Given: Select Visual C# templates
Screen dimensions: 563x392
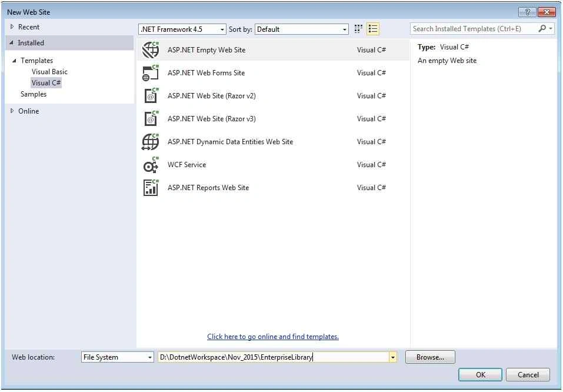Looking at the screenshot, I should click(x=46, y=82).
